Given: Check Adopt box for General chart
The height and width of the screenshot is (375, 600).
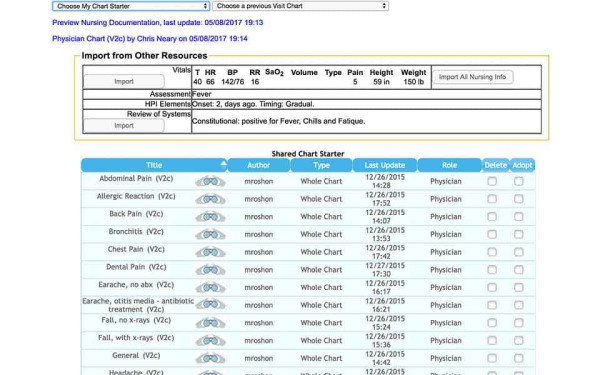Looking at the screenshot, I should pyautogui.click(x=518, y=358).
